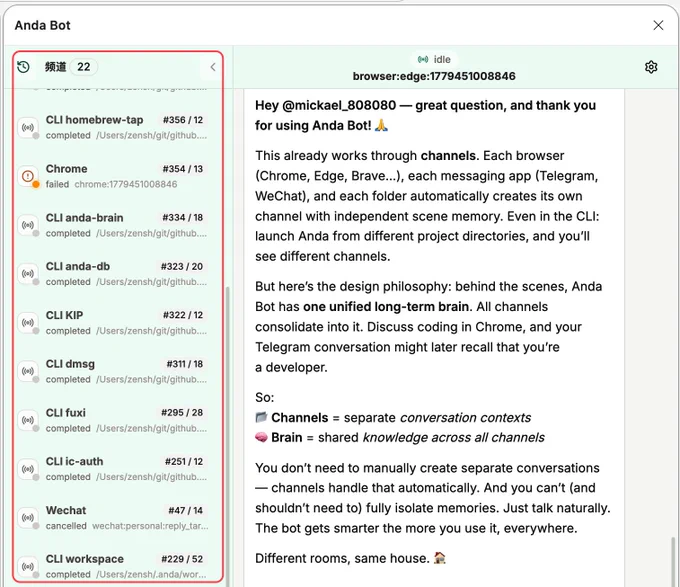Select the CLI anda-db channel name
Screen dimensions: 680x587
(x=78, y=266)
